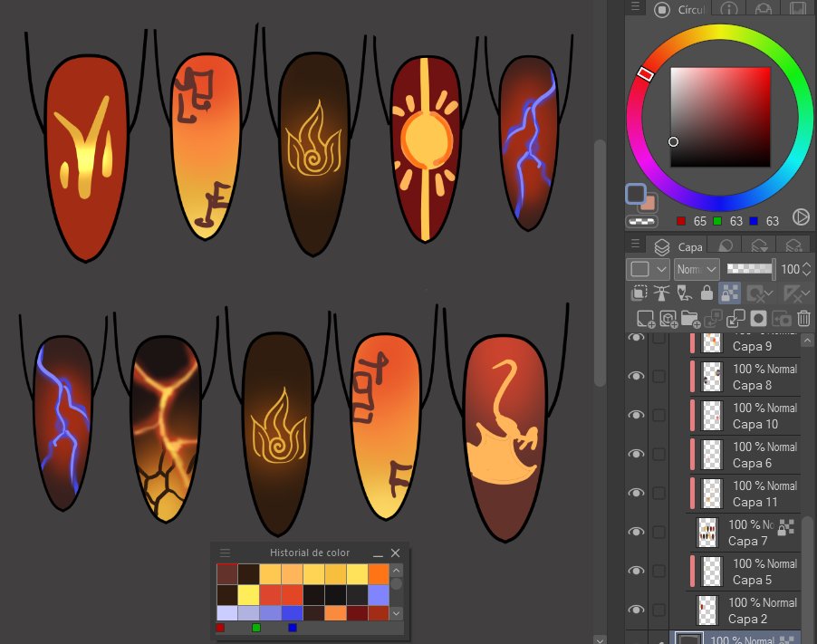Hide layer Capa 11

point(636,493)
